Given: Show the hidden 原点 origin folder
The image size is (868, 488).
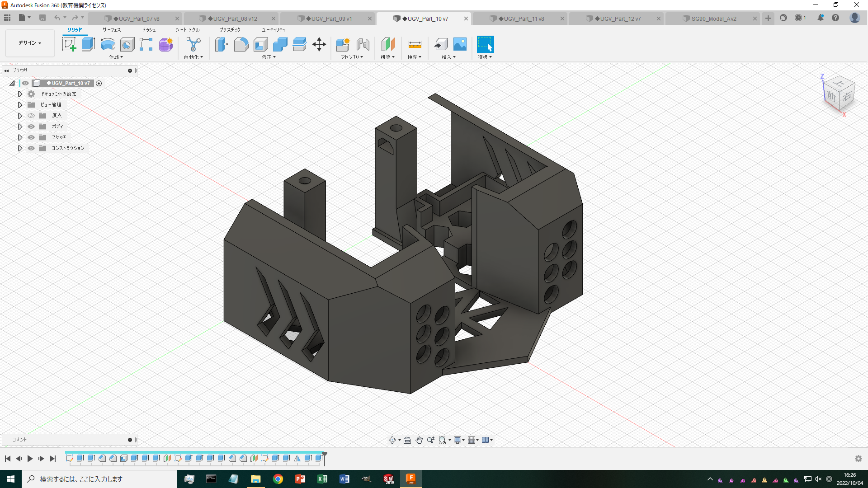Looking at the screenshot, I should tap(31, 116).
